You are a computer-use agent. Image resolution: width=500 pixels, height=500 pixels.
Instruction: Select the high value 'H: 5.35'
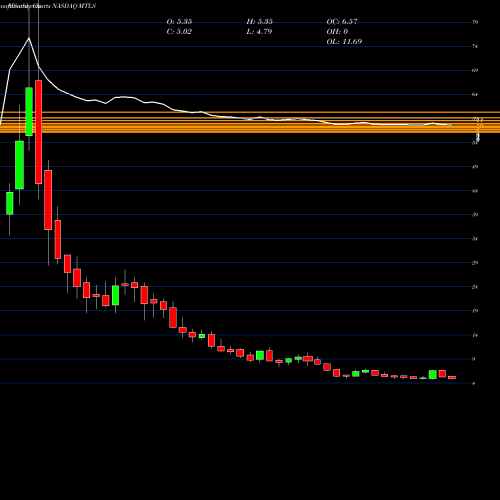pyautogui.click(x=260, y=22)
